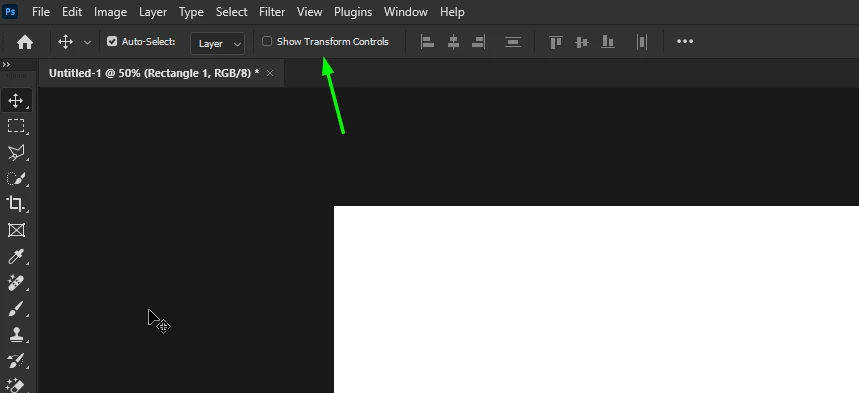Image resolution: width=859 pixels, height=393 pixels.
Task: Close the Untitled-1 document tab
Action: click(x=270, y=73)
